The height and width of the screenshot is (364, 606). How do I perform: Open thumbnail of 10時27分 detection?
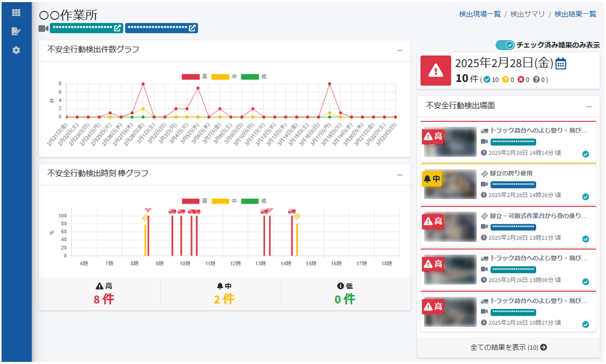[x=450, y=312]
